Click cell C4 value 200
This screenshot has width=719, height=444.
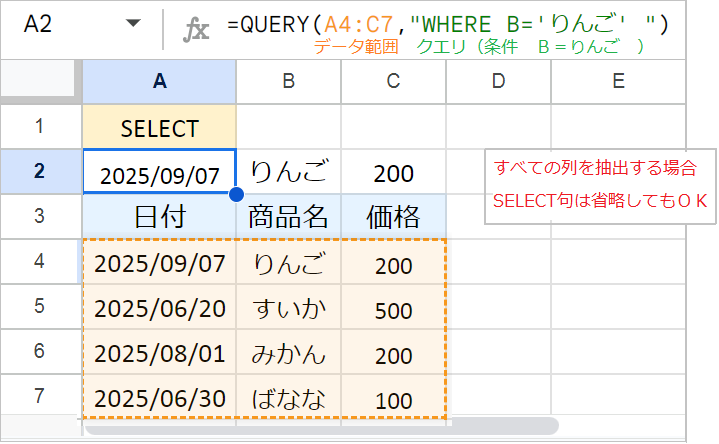pyautogui.click(x=393, y=262)
